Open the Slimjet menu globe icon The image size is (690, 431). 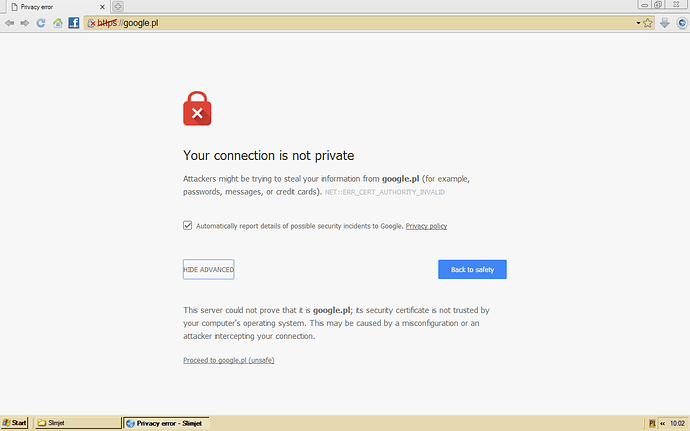[682, 23]
